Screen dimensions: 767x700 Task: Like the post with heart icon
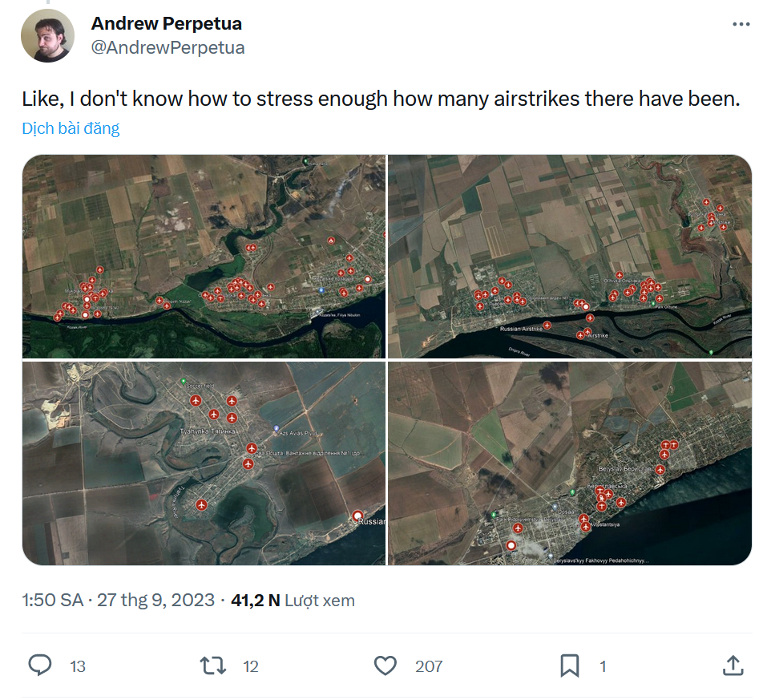click(x=386, y=666)
